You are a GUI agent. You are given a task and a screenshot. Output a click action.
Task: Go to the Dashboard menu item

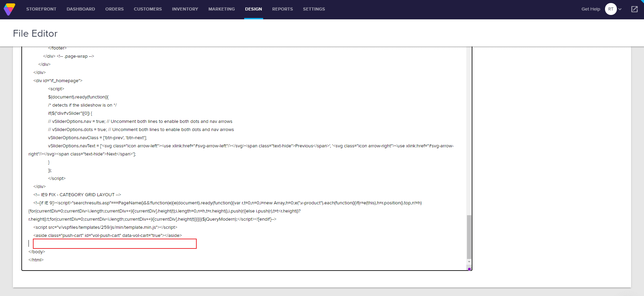[81, 9]
